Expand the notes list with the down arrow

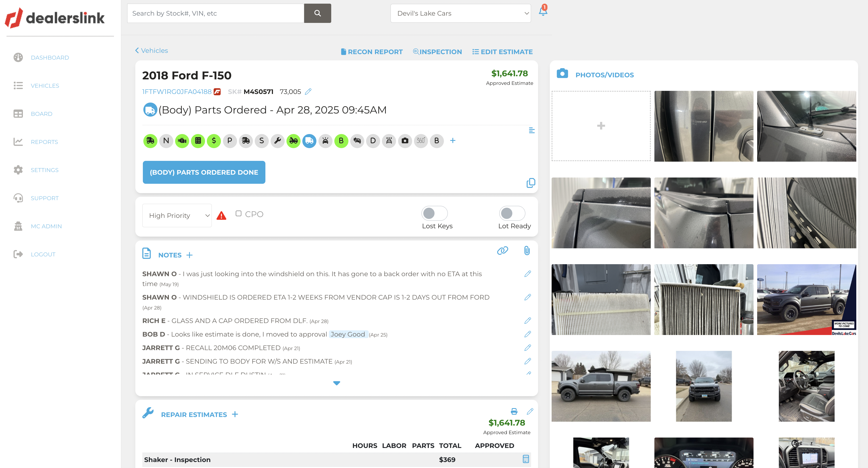point(337,383)
